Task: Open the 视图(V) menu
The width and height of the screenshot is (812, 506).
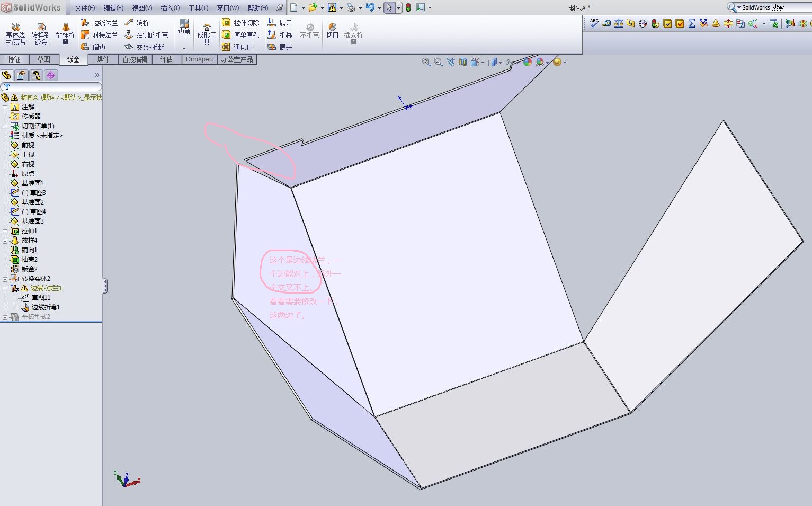Action: pyautogui.click(x=142, y=8)
